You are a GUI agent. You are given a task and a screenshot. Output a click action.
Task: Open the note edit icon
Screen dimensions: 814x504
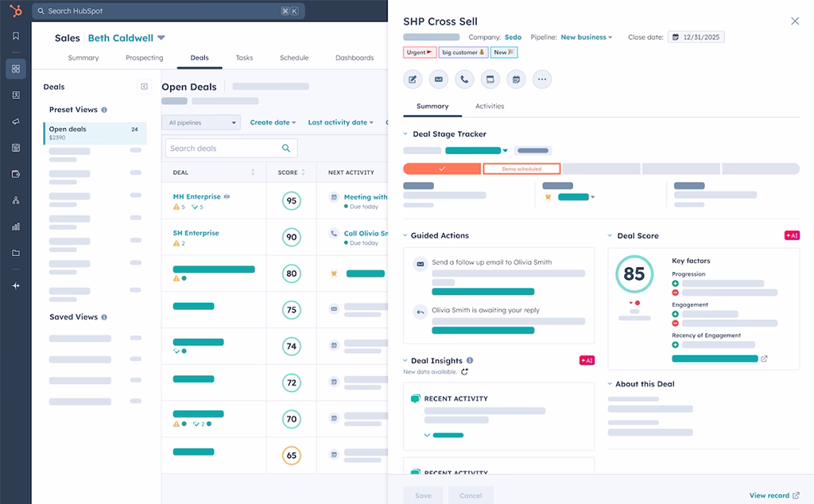(412, 79)
